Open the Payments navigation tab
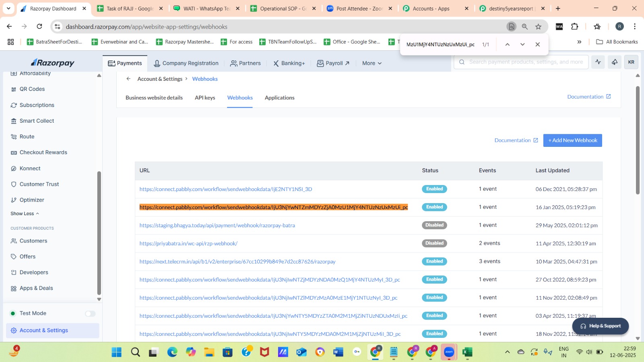 point(125,63)
